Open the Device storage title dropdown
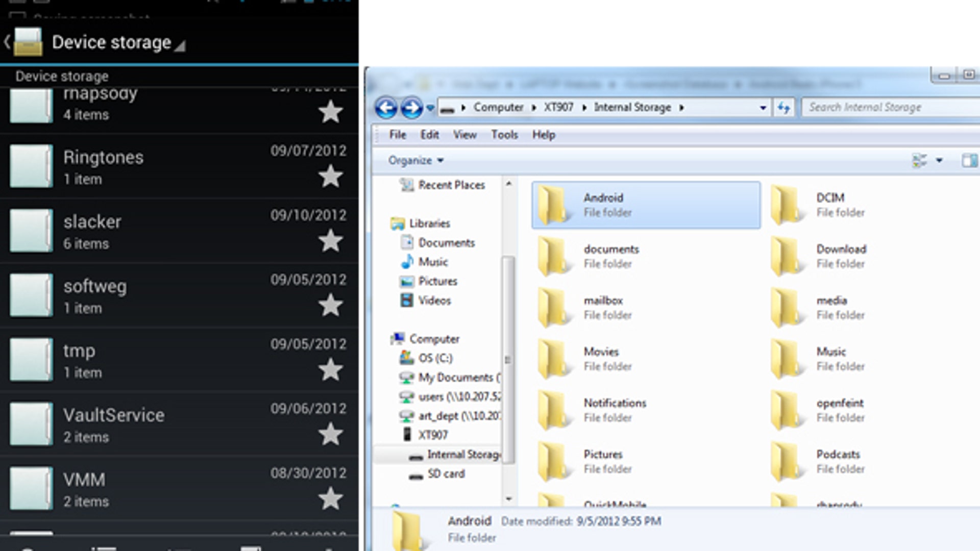 click(118, 43)
